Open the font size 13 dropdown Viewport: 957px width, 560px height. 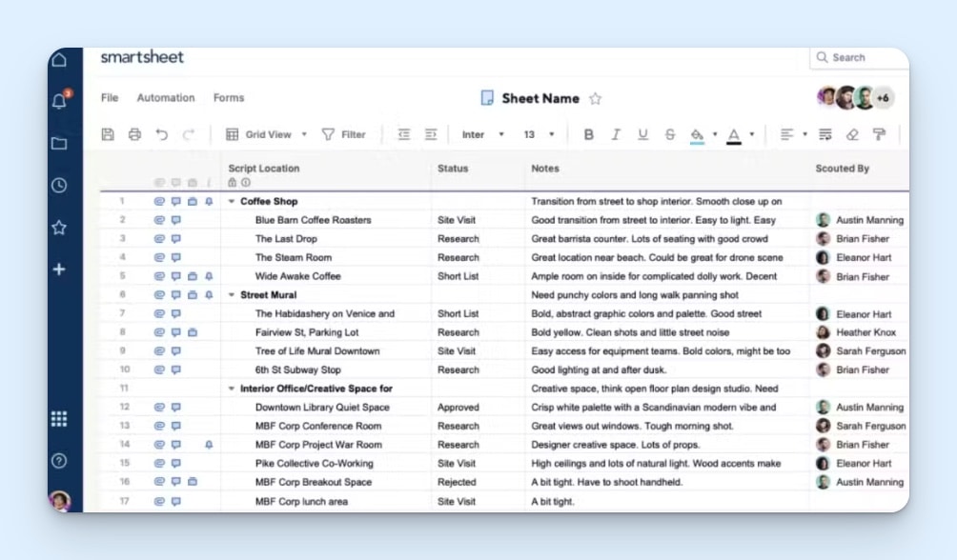pyautogui.click(x=539, y=134)
